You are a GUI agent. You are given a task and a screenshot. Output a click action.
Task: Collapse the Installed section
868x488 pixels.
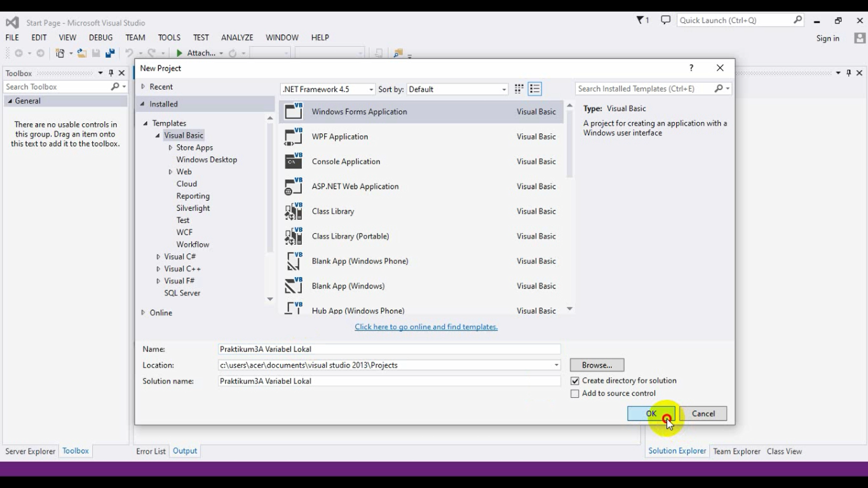(x=143, y=104)
